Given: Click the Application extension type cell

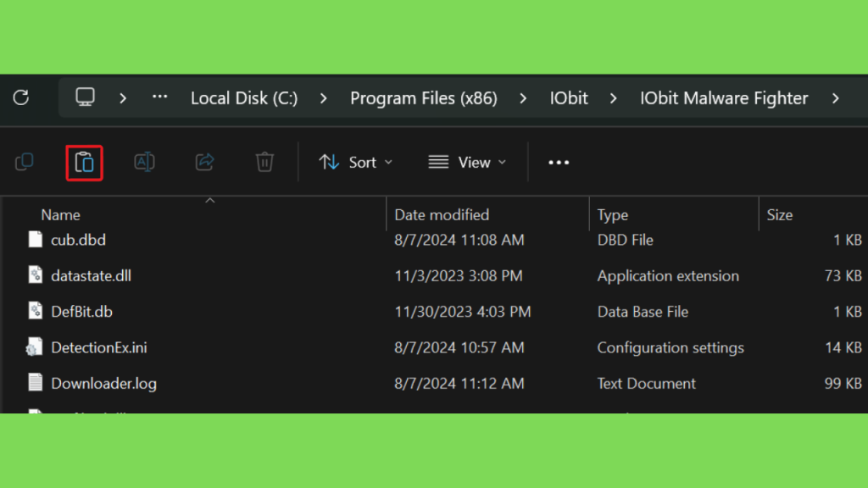Looking at the screenshot, I should click(x=668, y=275).
